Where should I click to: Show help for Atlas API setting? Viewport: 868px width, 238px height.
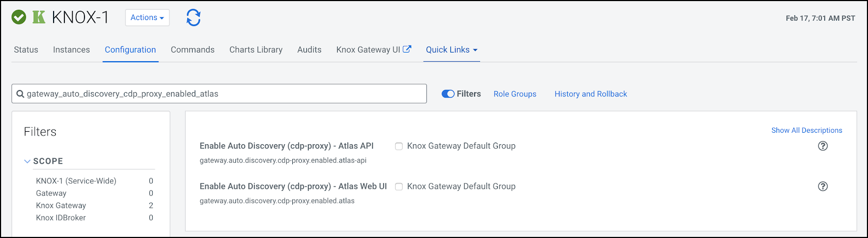click(823, 146)
